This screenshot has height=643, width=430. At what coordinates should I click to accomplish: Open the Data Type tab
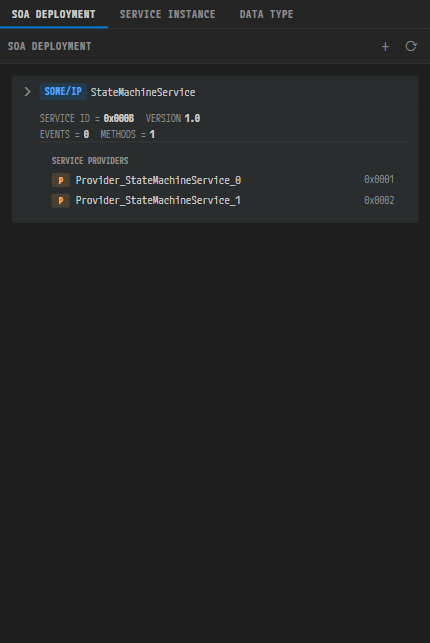pyautogui.click(x=266, y=14)
